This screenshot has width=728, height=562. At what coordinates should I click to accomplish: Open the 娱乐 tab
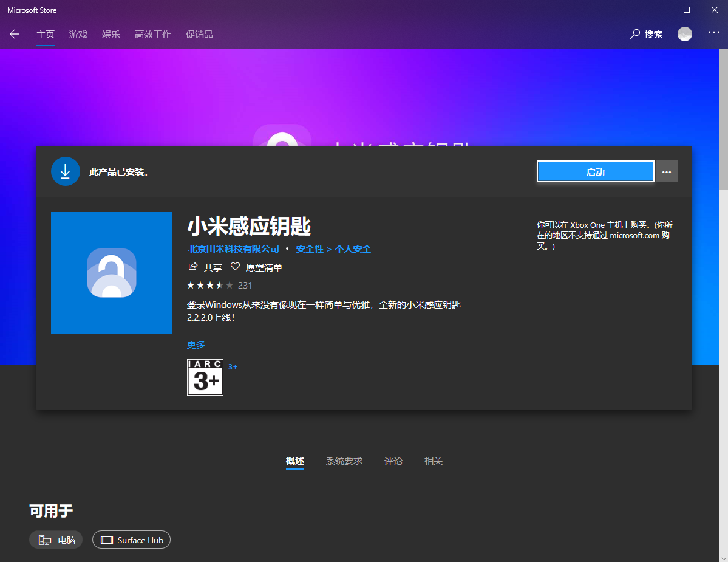point(111,35)
